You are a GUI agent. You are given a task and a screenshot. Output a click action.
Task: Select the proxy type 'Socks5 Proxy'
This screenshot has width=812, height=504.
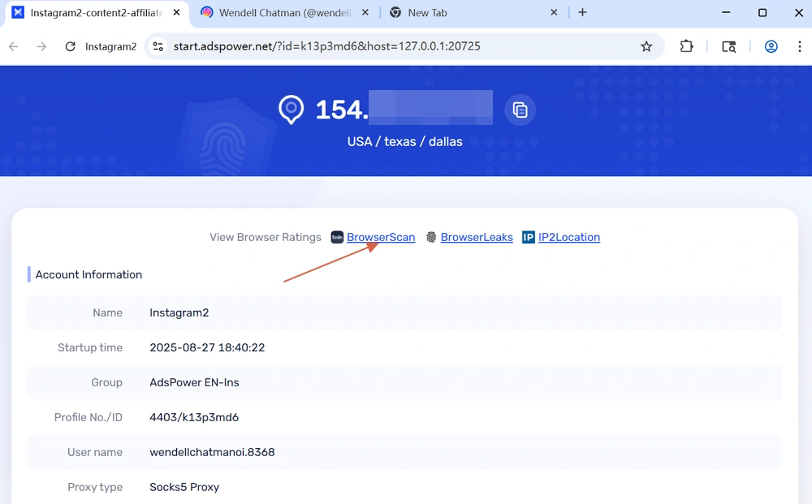(x=184, y=488)
